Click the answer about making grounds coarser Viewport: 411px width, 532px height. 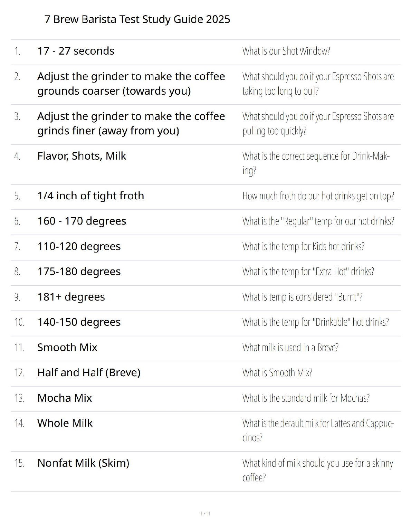pyautogui.click(x=131, y=84)
